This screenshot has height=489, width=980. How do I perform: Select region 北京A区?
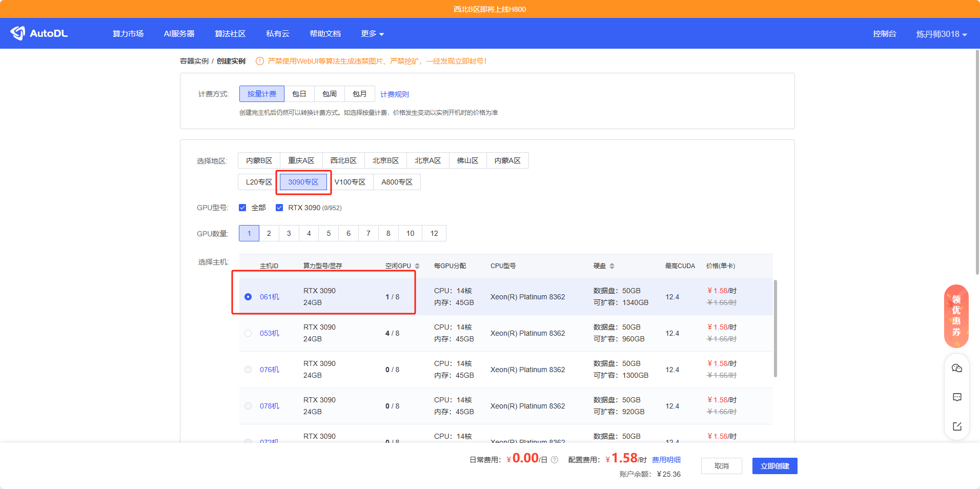[428, 160]
